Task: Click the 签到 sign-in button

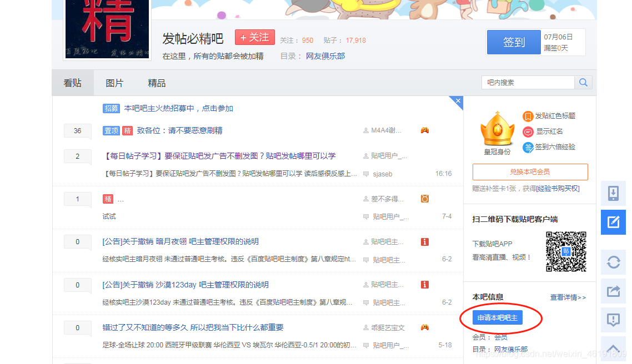Action: (514, 42)
